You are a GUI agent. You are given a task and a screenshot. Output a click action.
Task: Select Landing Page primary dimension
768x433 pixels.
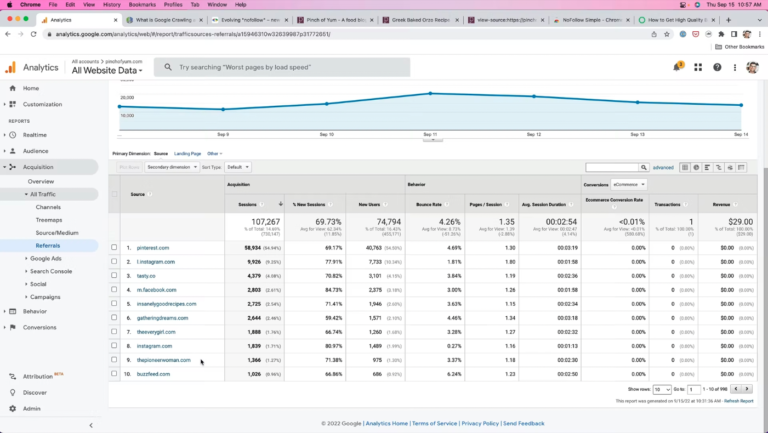coord(188,154)
